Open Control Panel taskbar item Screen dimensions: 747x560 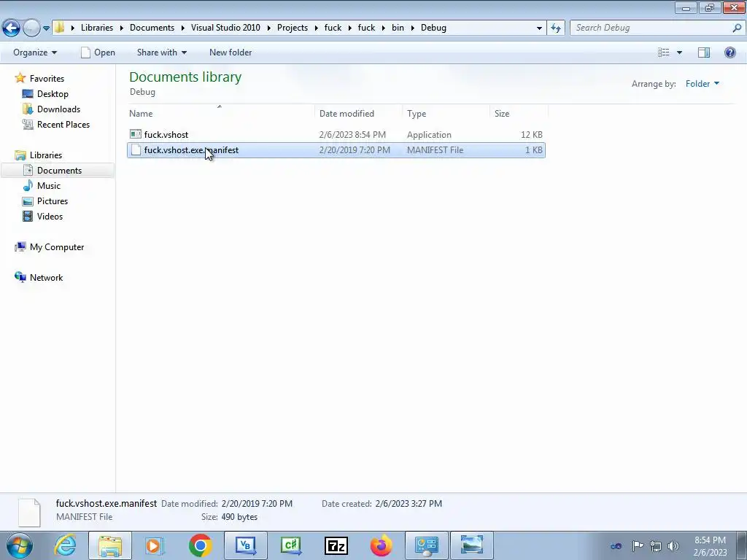tap(426, 545)
